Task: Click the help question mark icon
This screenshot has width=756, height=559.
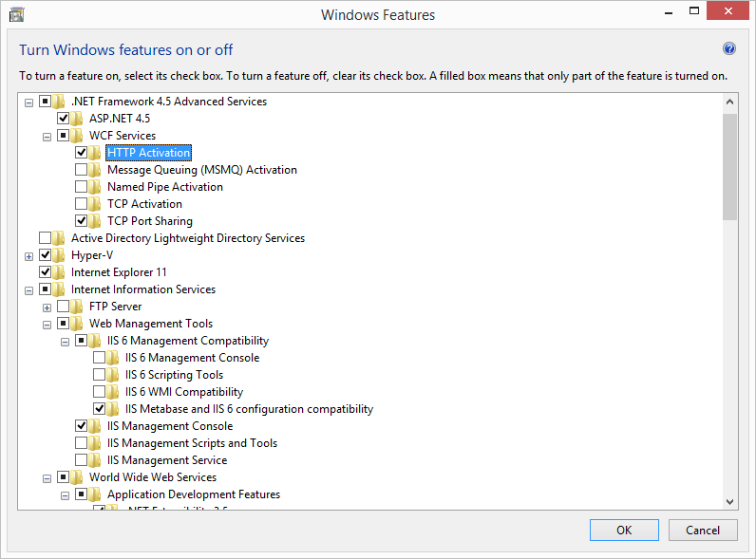Action: 729,49
